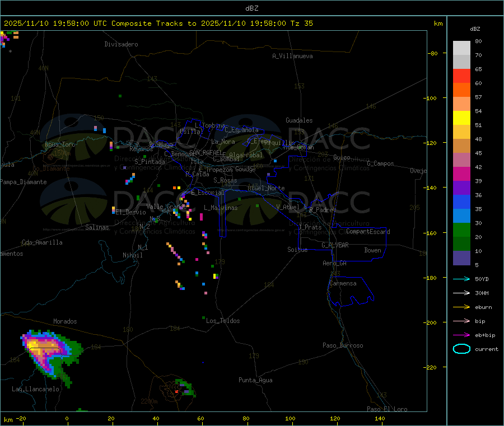Screen dimensions: 504x426
Task: Select the red 60 dBZ color swatch
Action: click(x=461, y=76)
